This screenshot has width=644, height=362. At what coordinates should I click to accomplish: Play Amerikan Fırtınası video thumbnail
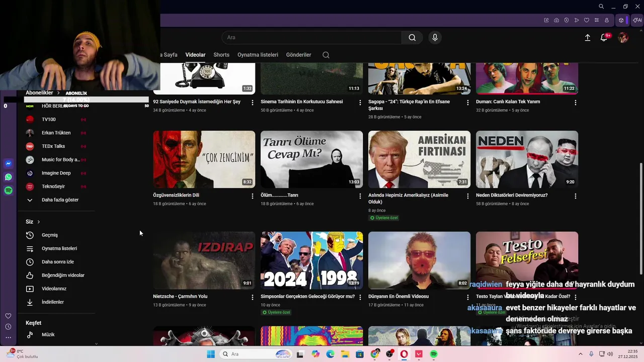click(x=419, y=159)
